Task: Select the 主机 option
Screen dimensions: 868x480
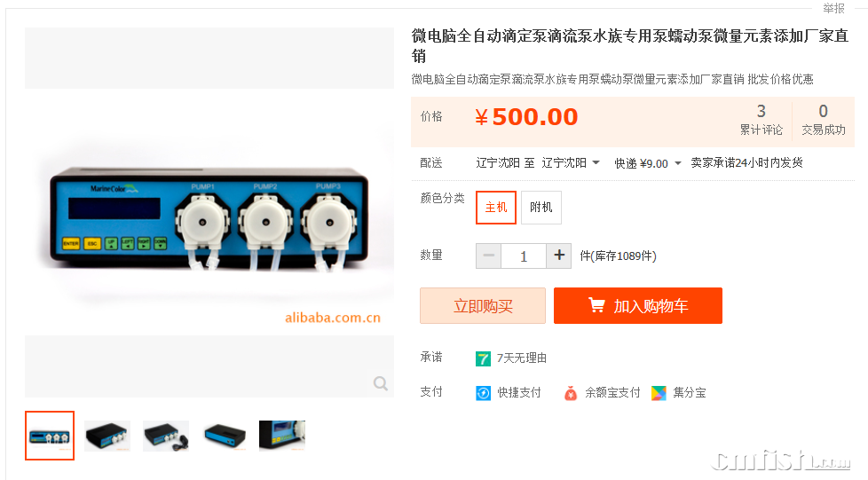Action: coord(496,208)
